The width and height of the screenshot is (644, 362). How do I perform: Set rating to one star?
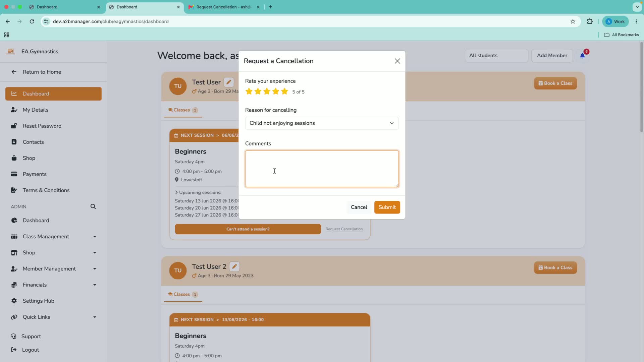pos(249,92)
